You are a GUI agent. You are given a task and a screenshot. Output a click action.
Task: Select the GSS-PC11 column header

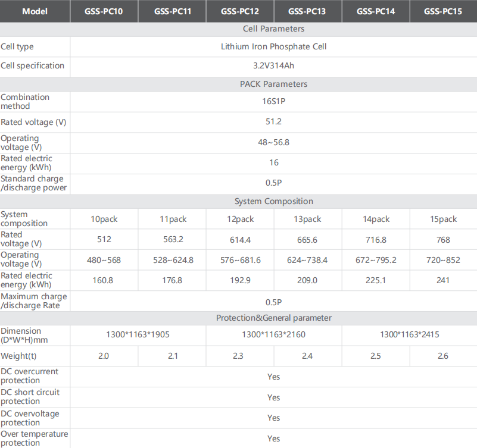tap(172, 11)
